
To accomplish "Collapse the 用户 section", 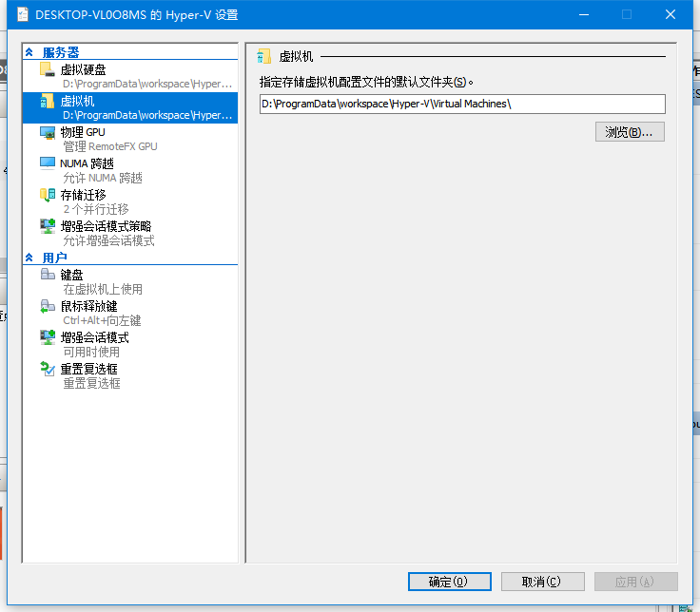I will [29, 258].
